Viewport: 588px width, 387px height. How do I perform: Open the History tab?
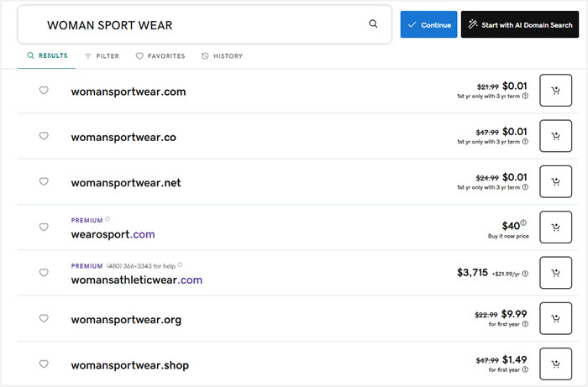pos(222,56)
